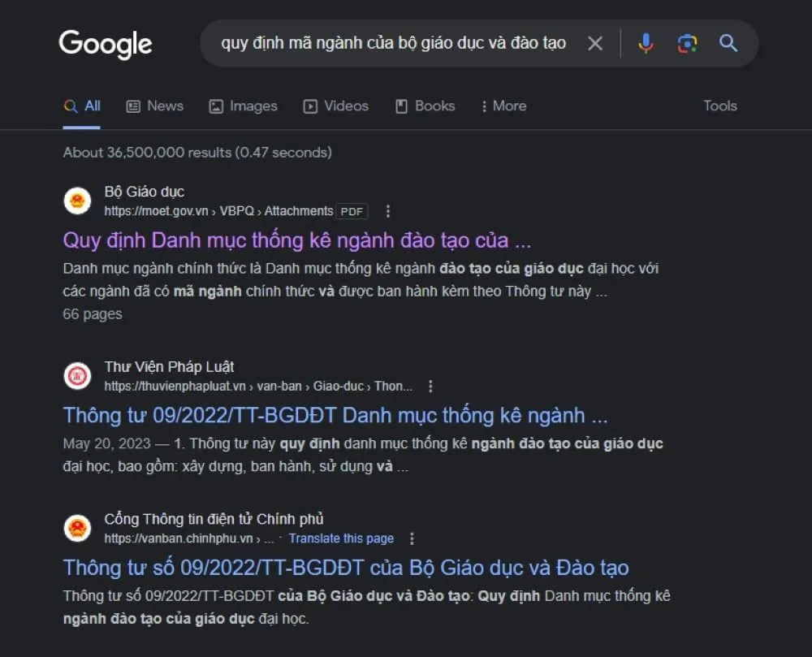Submit search with magnifying glass icon
The image size is (812, 657).
(x=728, y=43)
